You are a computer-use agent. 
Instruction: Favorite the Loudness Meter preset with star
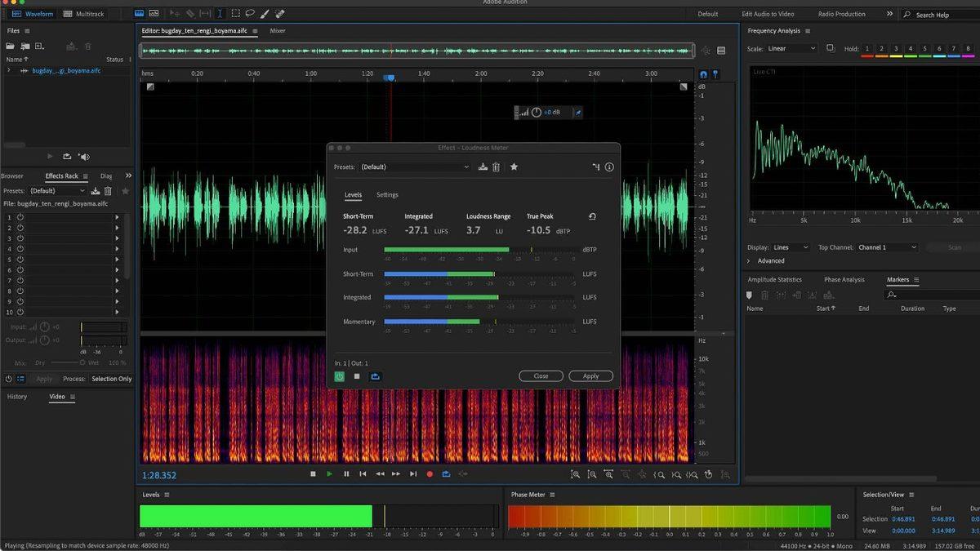point(514,167)
